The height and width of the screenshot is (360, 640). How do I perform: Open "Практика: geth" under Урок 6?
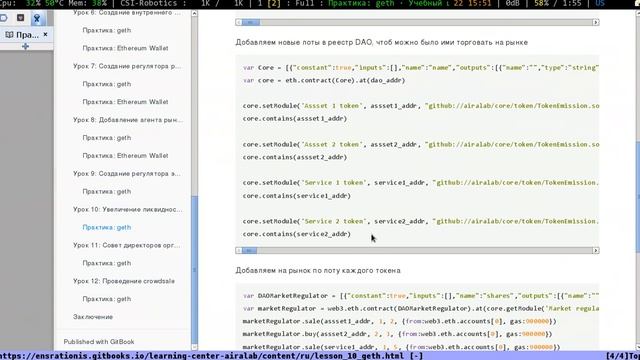(x=107, y=30)
